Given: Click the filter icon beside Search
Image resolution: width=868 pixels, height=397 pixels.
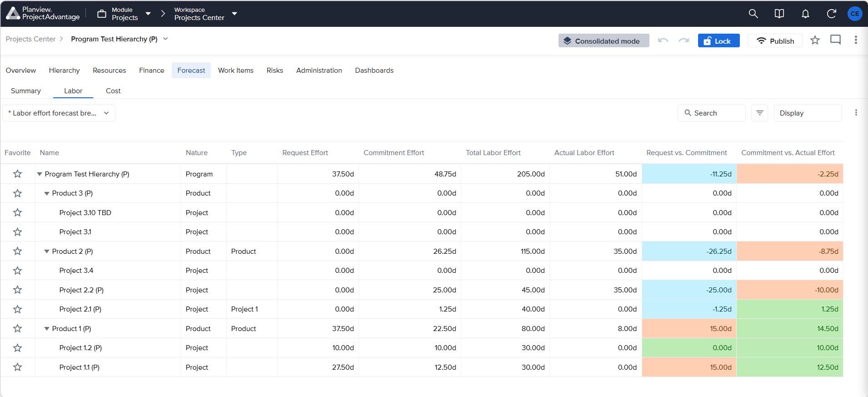Looking at the screenshot, I should tap(760, 113).
